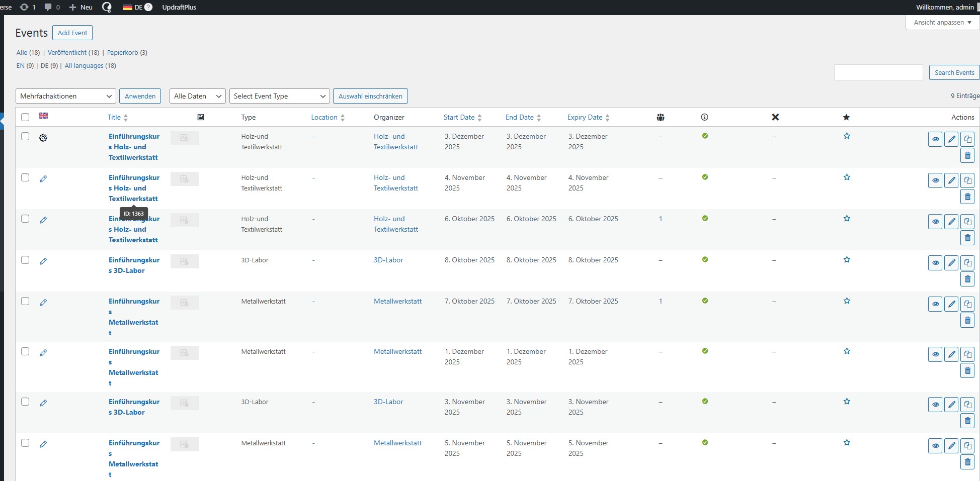Click the pencil edit button for the 4. November event

tap(951, 180)
